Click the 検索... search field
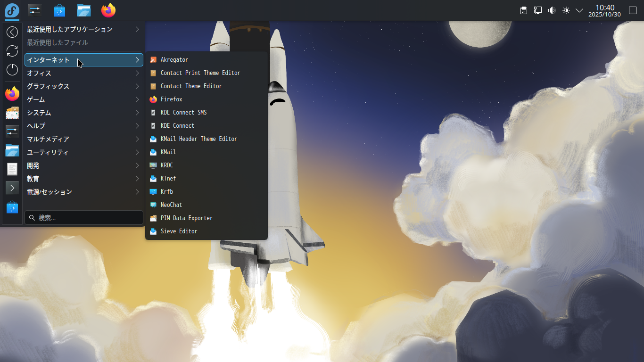The width and height of the screenshot is (644, 362). click(x=84, y=218)
